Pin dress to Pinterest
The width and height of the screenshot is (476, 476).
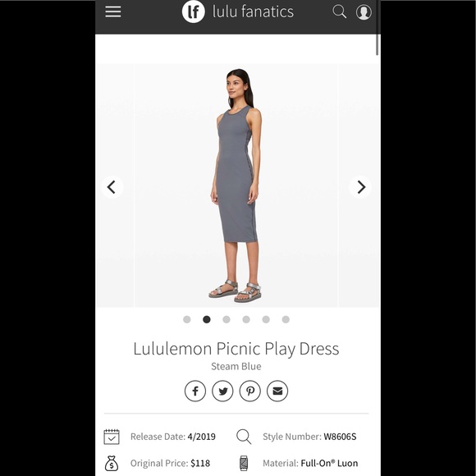(250, 391)
